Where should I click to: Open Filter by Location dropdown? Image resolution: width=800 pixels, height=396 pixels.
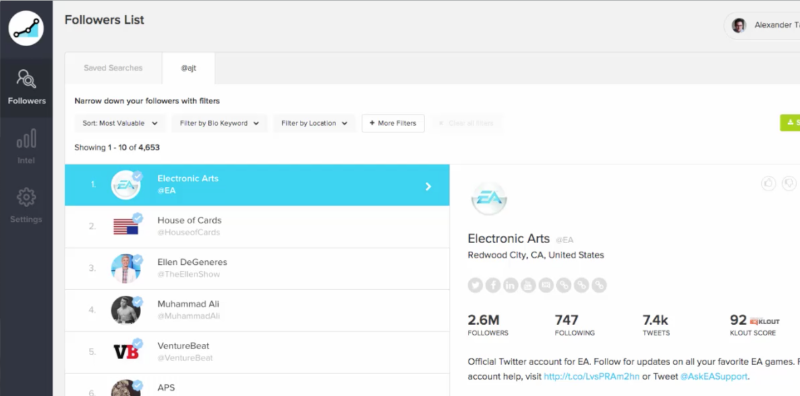[x=314, y=123]
